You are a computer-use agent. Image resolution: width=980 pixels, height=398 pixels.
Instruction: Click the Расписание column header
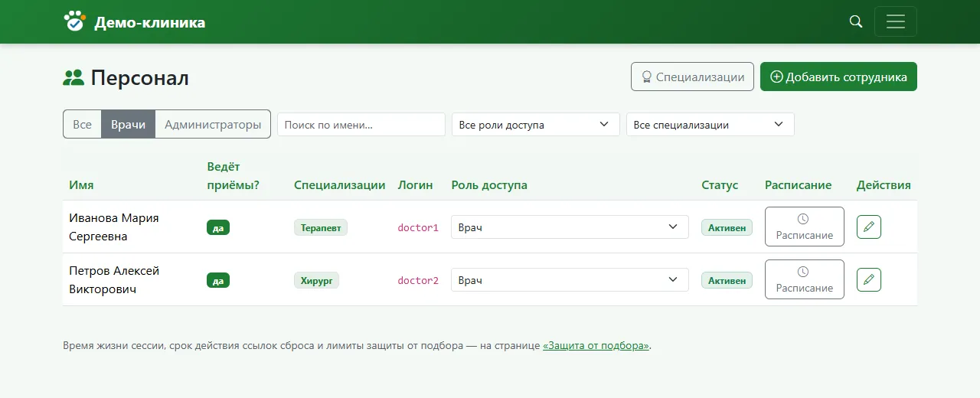tap(798, 184)
